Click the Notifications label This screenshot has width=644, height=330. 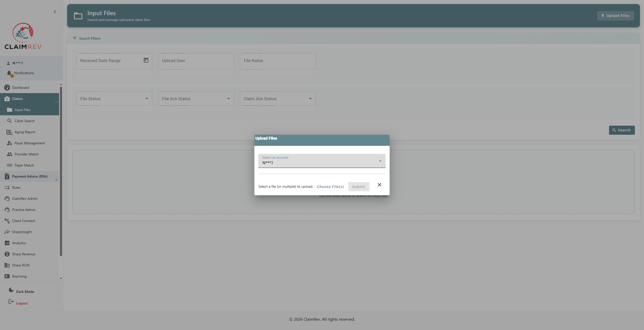pyautogui.click(x=24, y=73)
